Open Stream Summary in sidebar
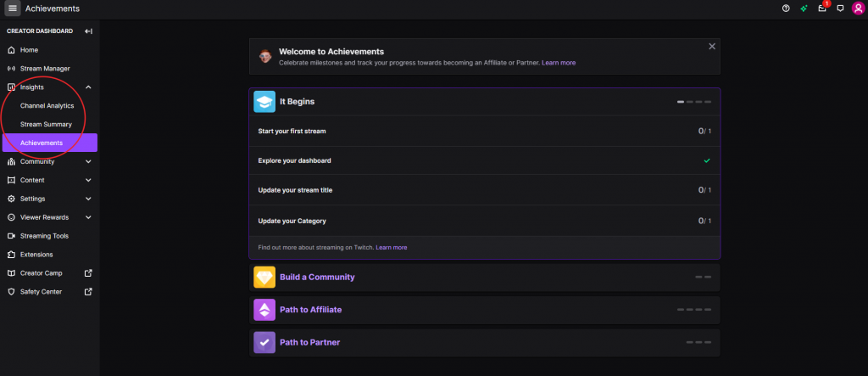This screenshot has width=868, height=376. pyautogui.click(x=46, y=124)
